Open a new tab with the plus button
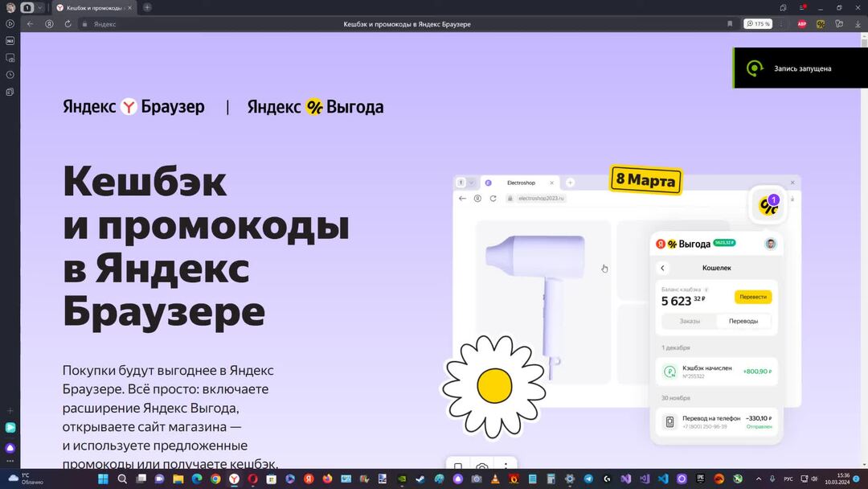 pos(147,8)
